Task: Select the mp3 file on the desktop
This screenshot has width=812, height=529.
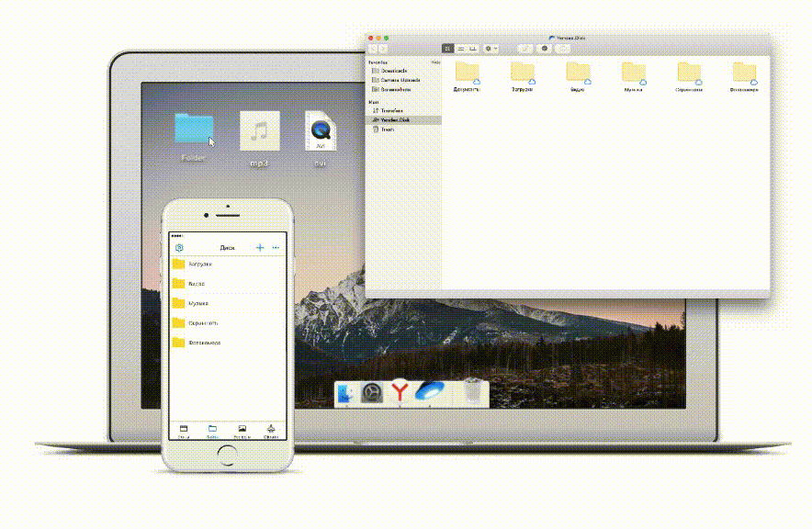Action: click(259, 139)
